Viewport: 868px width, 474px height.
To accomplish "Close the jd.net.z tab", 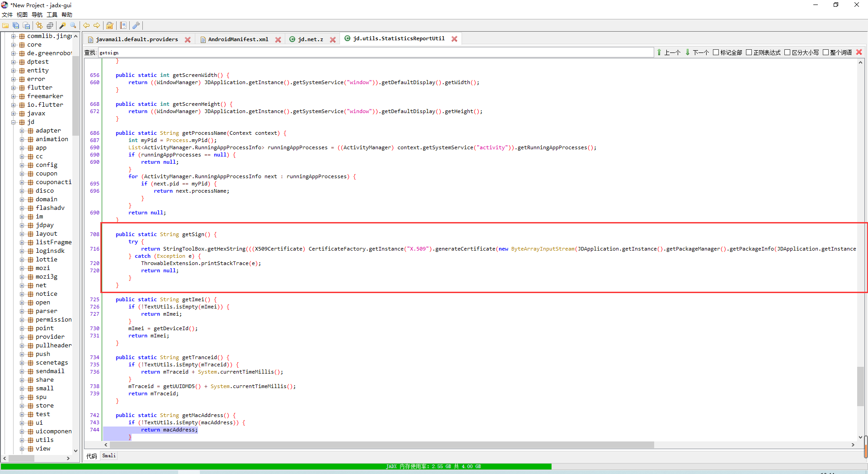I will pos(333,40).
